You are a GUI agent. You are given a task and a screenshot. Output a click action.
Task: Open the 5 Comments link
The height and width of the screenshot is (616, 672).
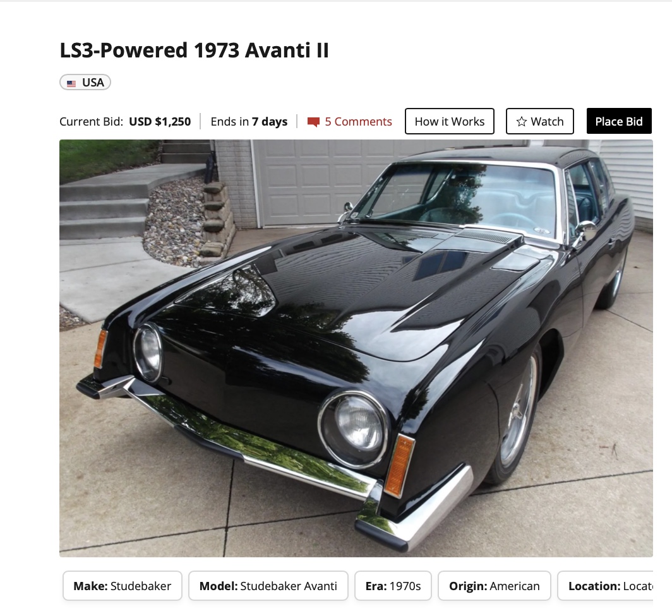350,122
